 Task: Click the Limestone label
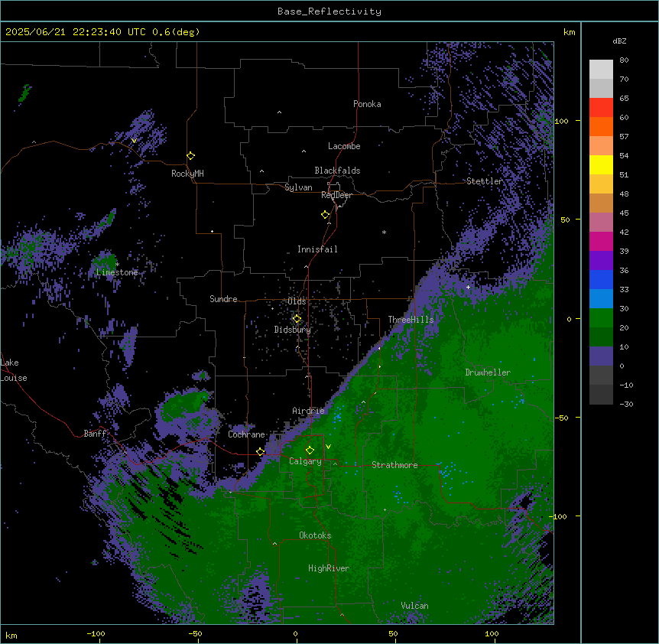(117, 272)
